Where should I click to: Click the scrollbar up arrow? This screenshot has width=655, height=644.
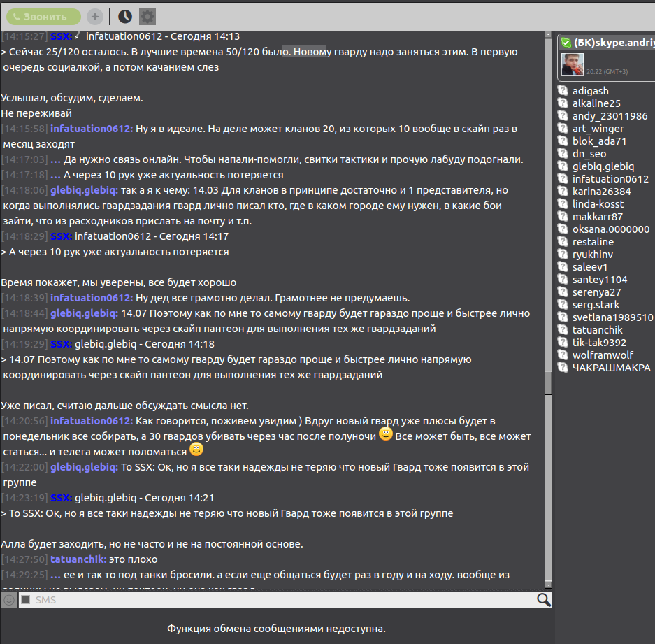tap(549, 35)
